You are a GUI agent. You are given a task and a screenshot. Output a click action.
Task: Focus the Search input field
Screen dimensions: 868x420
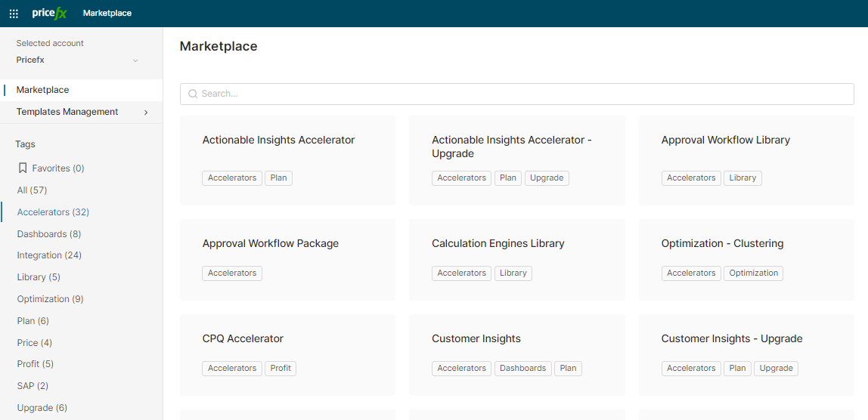point(517,94)
